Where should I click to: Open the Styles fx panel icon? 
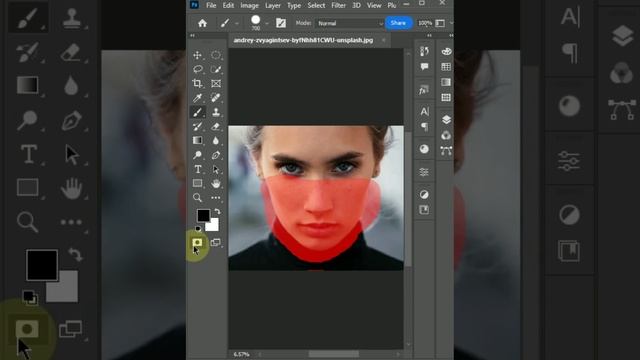pos(424,90)
